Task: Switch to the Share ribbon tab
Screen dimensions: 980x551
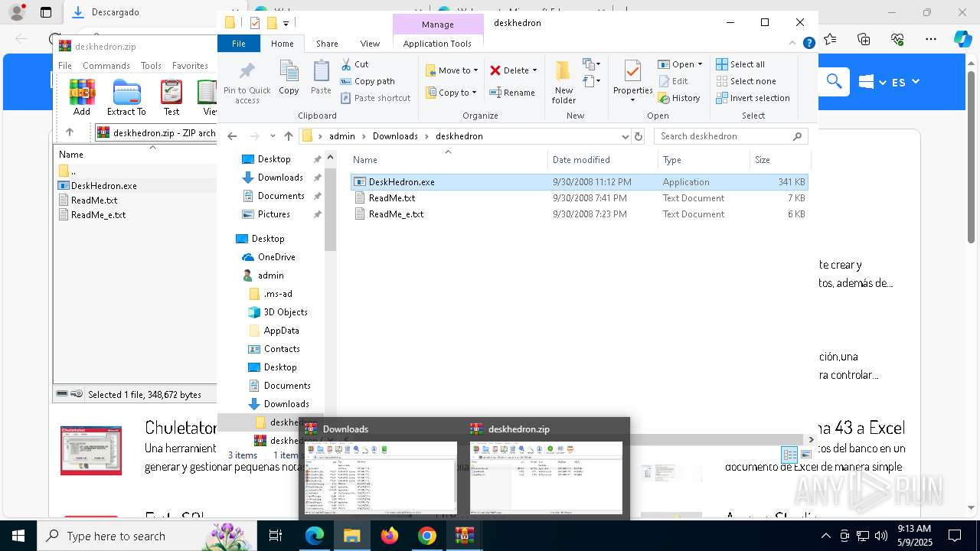Action: coord(327,44)
